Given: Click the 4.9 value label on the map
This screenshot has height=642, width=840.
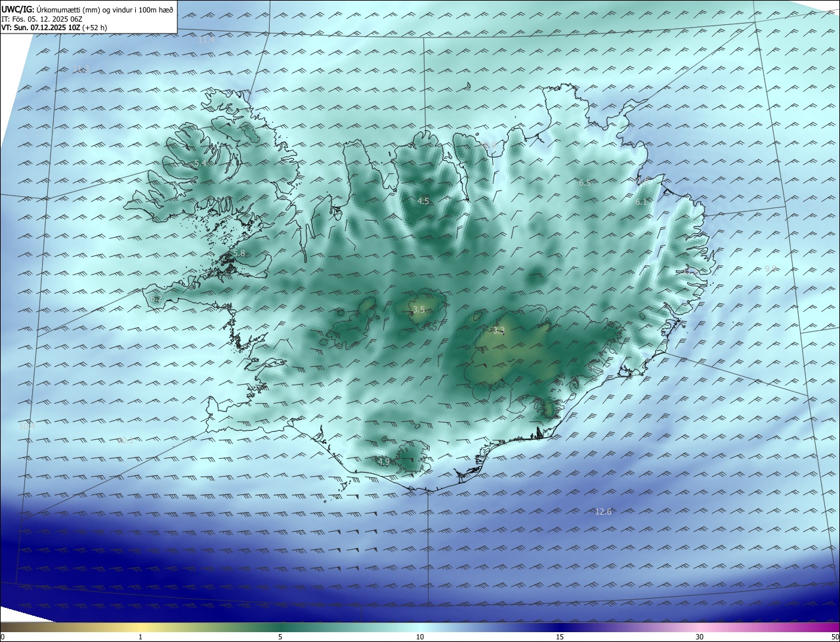Looking at the screenshot, I should coord(384,462).
